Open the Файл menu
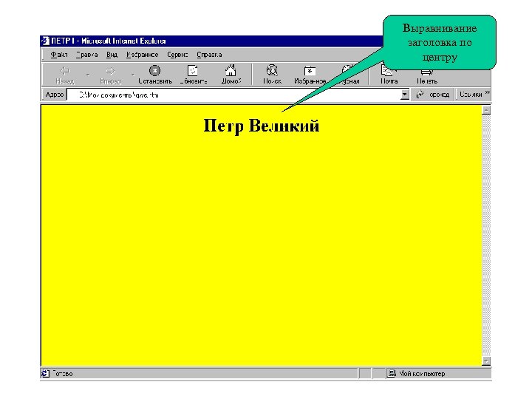Image resolution: width=532 pixels, height=399 pixels. tap(59, 55)
